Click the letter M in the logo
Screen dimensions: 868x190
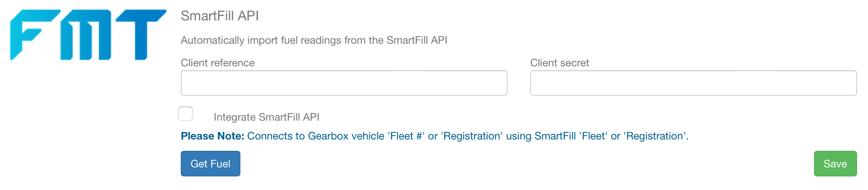click(x=86, y=35)
